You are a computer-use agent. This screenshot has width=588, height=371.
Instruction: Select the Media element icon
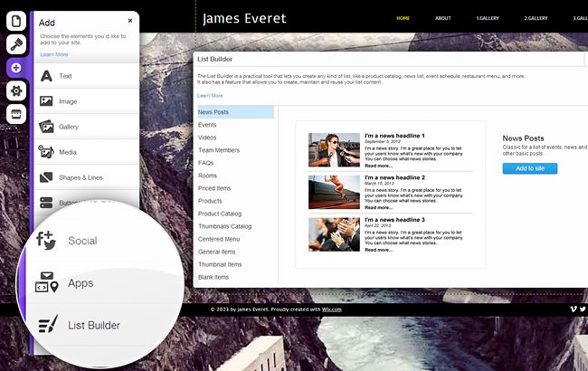(x=46, y=152)
